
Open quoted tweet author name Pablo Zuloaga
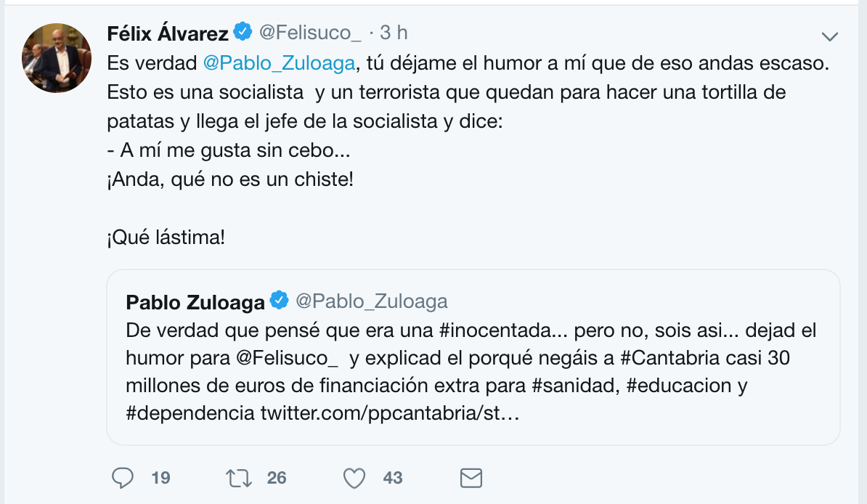(x=195, y=301)
